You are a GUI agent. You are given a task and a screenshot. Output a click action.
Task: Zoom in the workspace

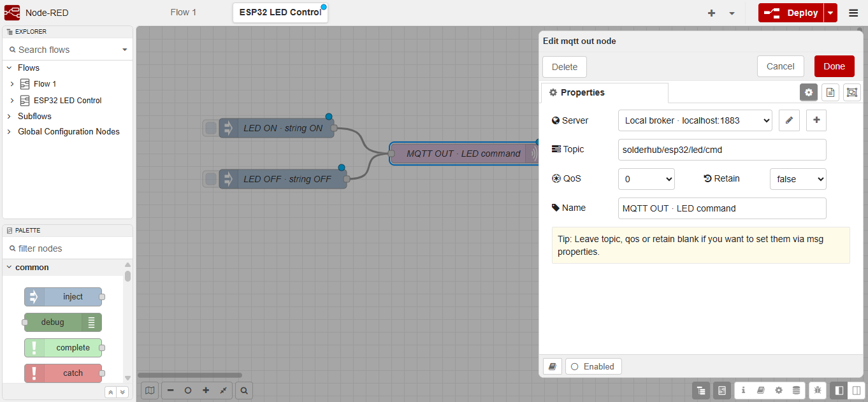206,391
